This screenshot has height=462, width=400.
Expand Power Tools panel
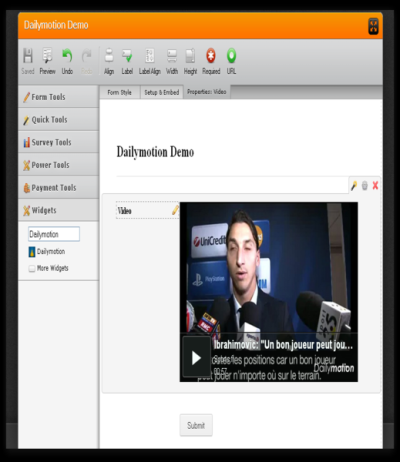click(x=58, y=165)
